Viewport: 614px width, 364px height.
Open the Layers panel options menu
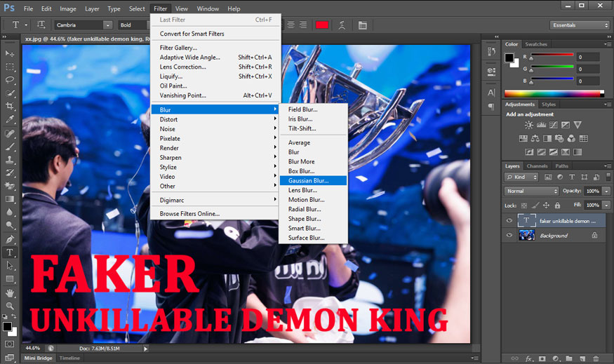[x=608, y=166]
